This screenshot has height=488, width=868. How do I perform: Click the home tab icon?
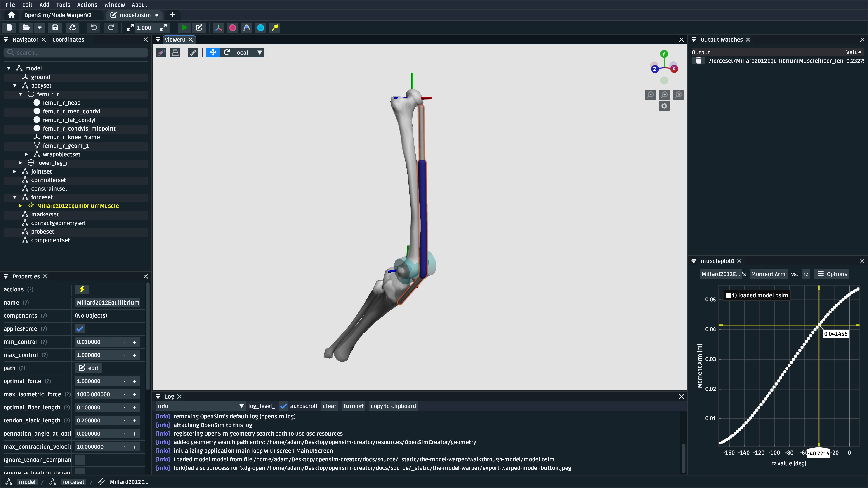[12, 15]
